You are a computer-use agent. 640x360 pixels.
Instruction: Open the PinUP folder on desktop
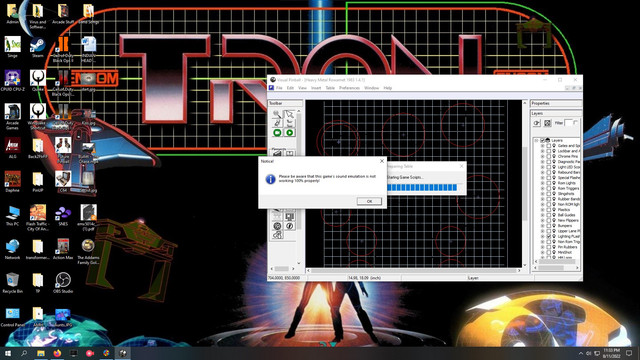click(38, 182)
